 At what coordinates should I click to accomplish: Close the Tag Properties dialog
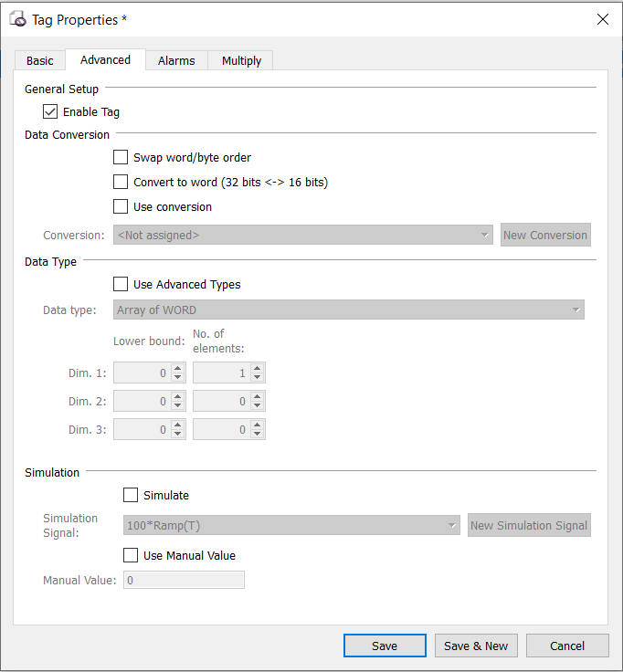tap(602, 19)
